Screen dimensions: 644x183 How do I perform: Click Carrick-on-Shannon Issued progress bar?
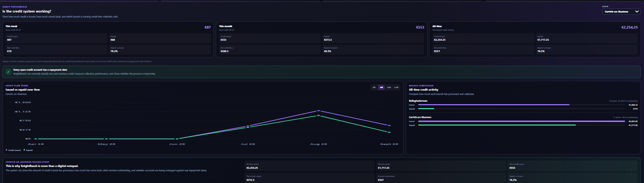pyautogui.click(x=522, y=121)
